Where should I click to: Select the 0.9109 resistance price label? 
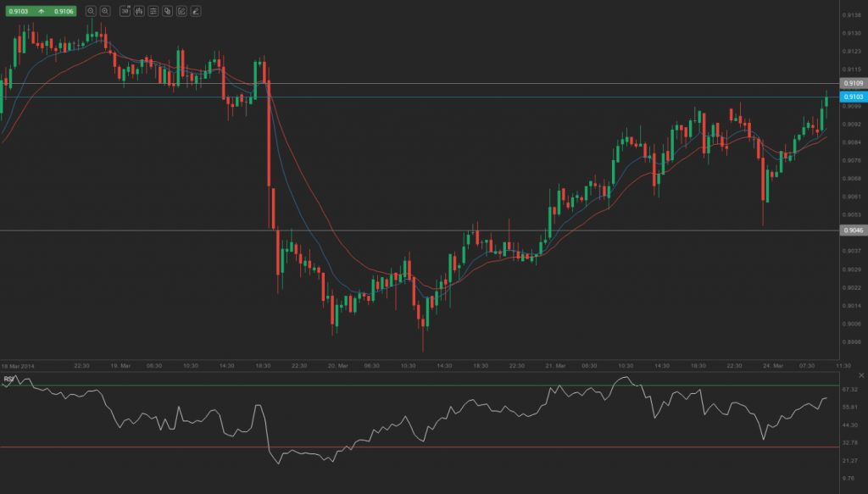(854, 83)
